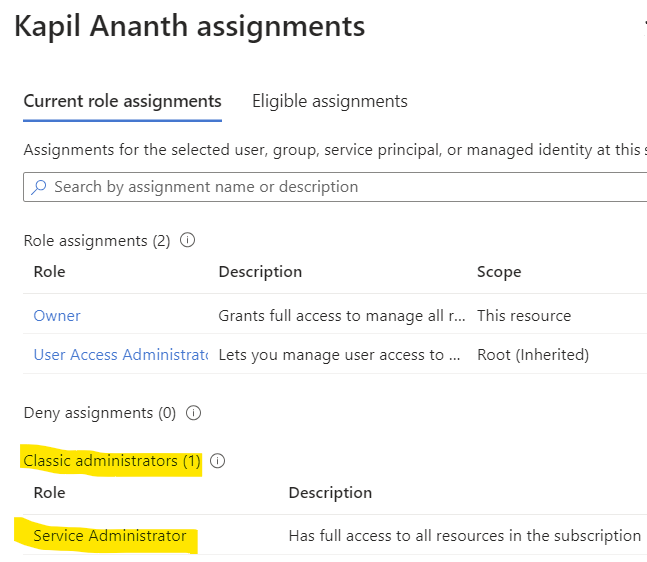Image resolution: width=647 pixels, height=562 pixels.
Task: Open the Eligible assignments tab
Action: [x=330, y=101]
